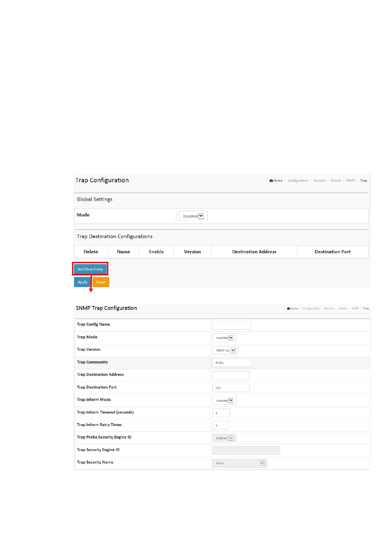Click the blue Apply button

click(x=82, y=282)
